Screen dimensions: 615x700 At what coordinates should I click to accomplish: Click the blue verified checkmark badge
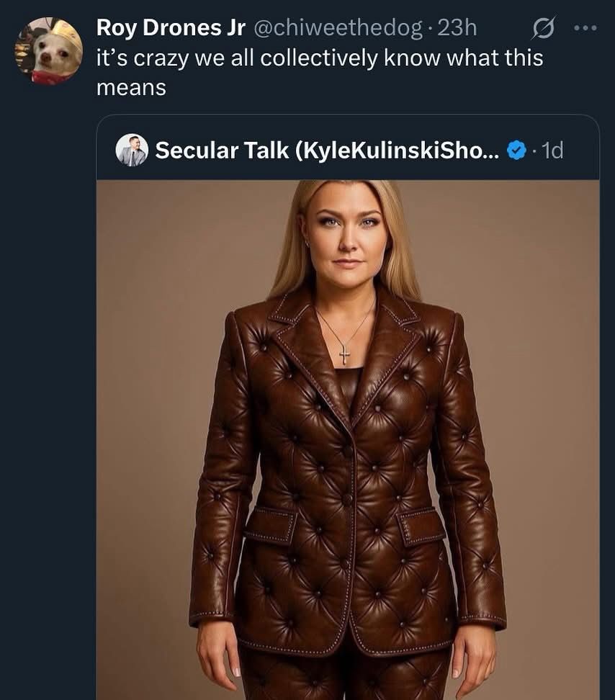pyautogui.click(x=516, y=150)
